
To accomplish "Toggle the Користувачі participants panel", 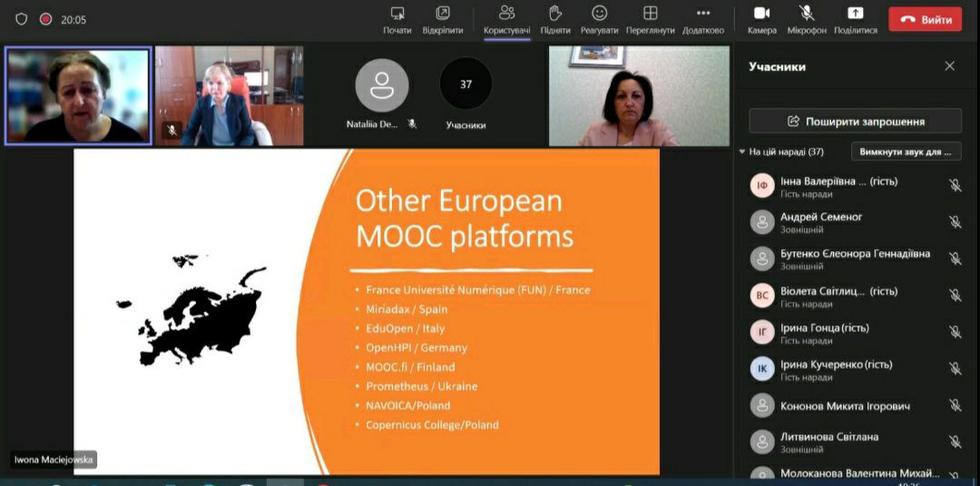I will click(507, 19).
